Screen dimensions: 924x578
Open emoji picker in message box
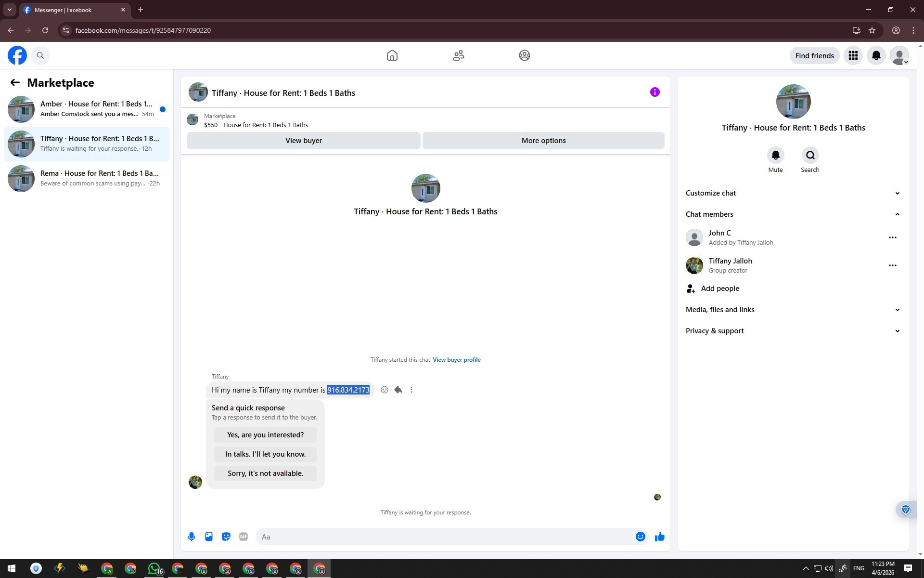pyautogui.click(x=641, y=537)
